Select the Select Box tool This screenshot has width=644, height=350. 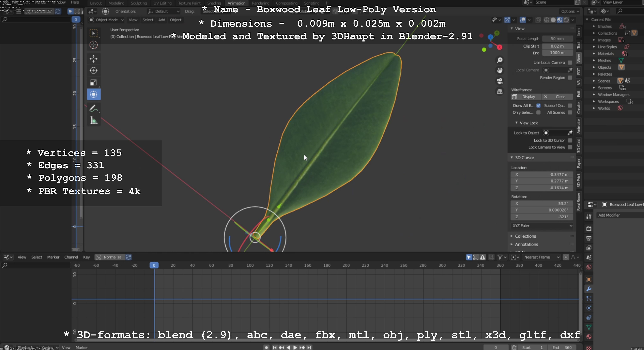93,33
